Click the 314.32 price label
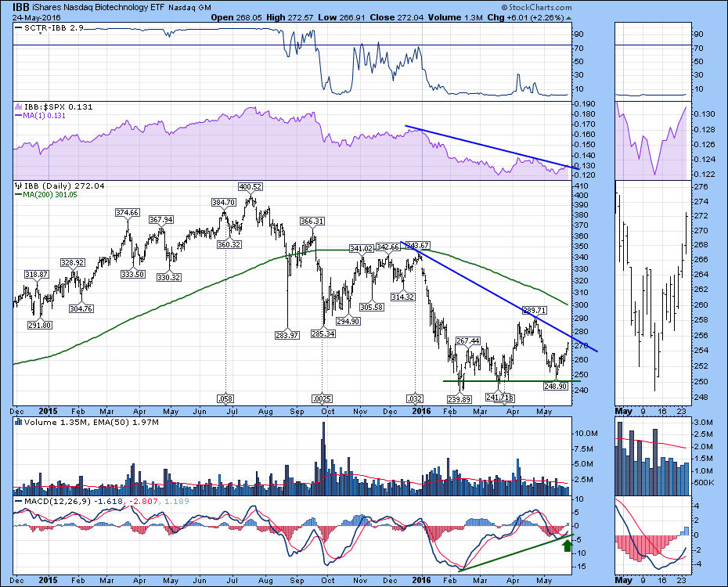This screenshot has height=587, width=728. tap(402, 297)
